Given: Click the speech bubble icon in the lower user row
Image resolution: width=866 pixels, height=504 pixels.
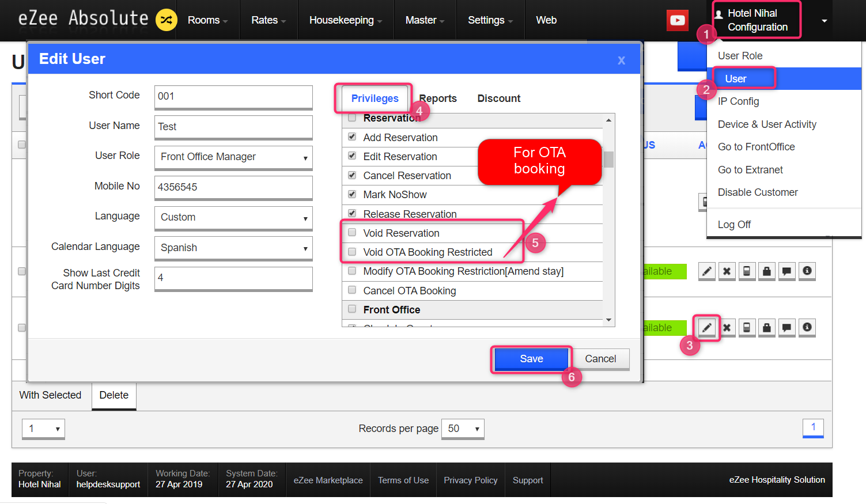Looking at the screenshot, I should pyautogui.click(x=787, y=328).
